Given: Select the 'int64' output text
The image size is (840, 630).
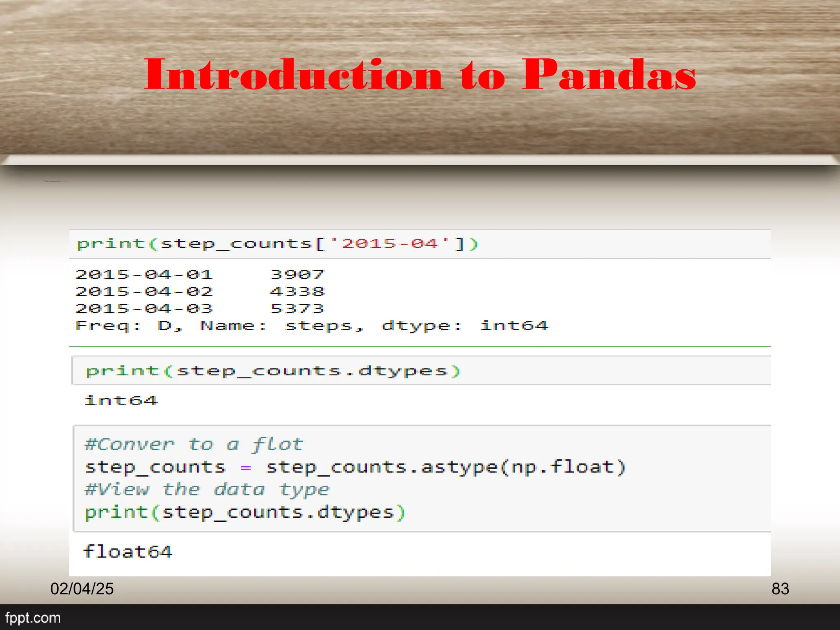Looking at the screenshot, I should click(121, 400).
